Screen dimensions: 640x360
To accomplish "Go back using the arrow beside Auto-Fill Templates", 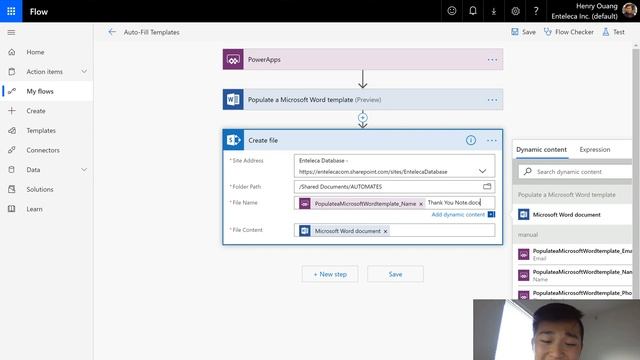I will [x=112, y=32].
